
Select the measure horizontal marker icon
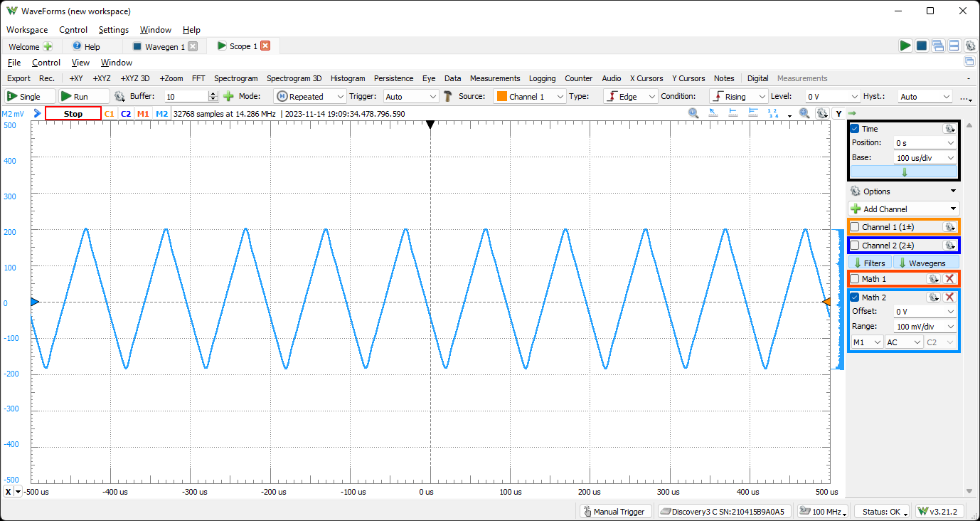pyautogui.click(x=733, y=112)
